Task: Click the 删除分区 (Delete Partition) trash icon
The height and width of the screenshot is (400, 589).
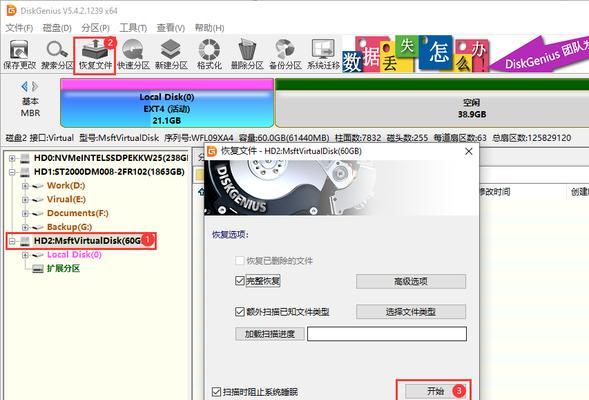Action: click(247, 54)
